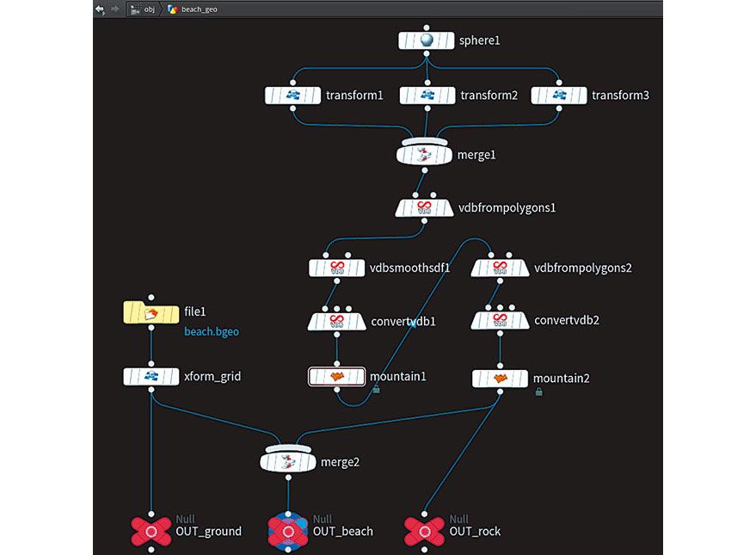756x555 pixels.
Task: Select the vdbfrompolygons1 VDB node
Action: [x=424, y=208]
